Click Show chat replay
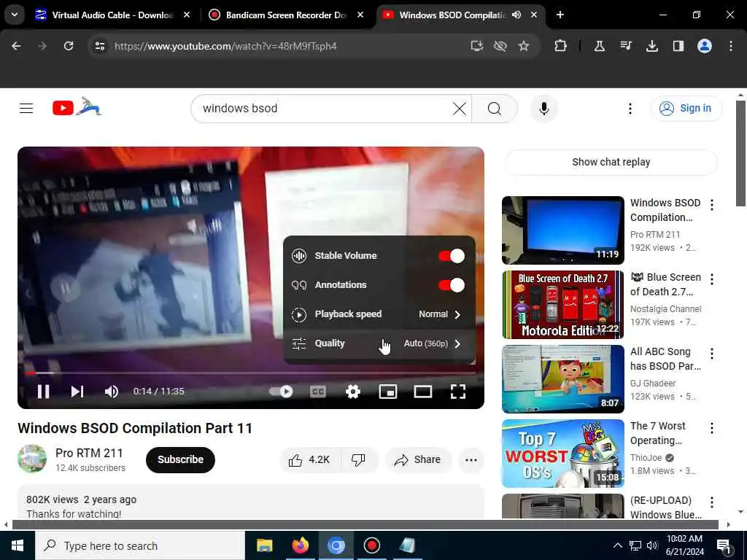Image resolution: width=747 pixels, height=560 pixels. (x=611, y=163)
